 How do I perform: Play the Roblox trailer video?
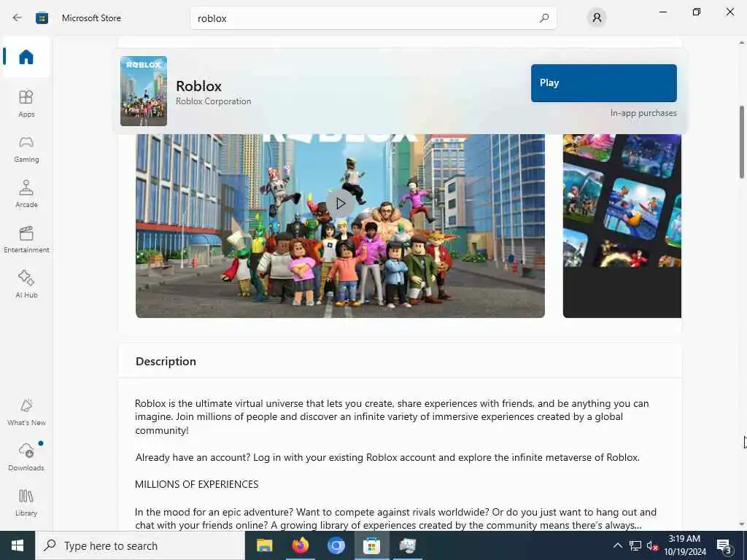tap(340, 204)
